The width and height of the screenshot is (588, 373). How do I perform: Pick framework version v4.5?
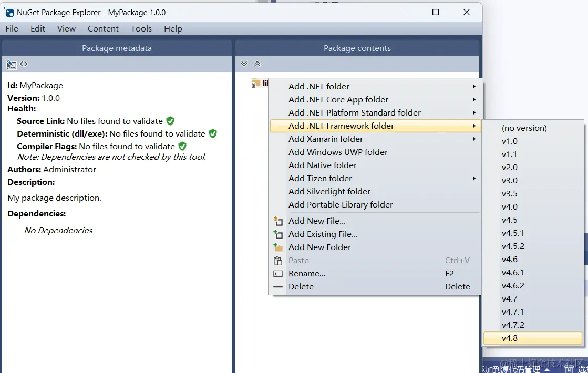533,220
